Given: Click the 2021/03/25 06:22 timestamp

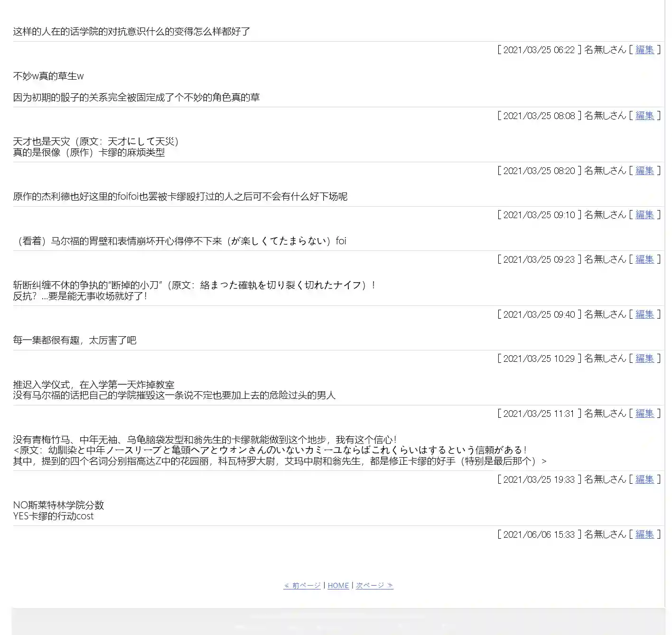Looking at the screenshot, I should pyautogui.click(x=539, y=50).
